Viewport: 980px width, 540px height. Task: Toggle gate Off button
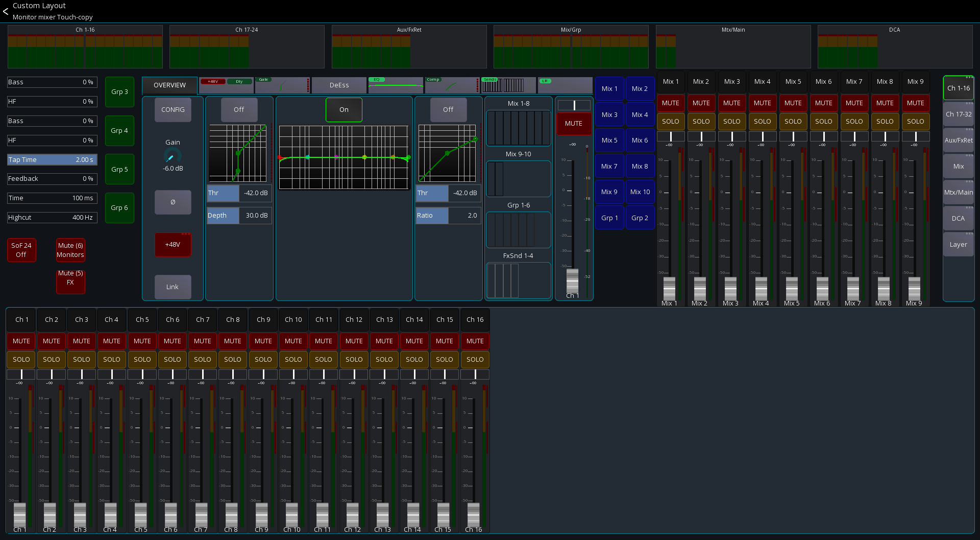coord(239,110)
